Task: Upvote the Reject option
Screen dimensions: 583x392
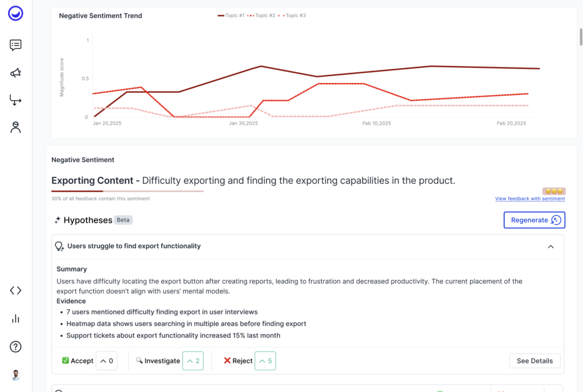Action: click(265, 361)
